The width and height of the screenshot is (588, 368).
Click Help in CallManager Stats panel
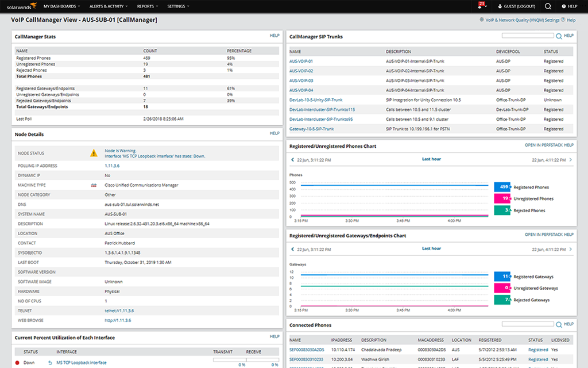pos(274,36)
